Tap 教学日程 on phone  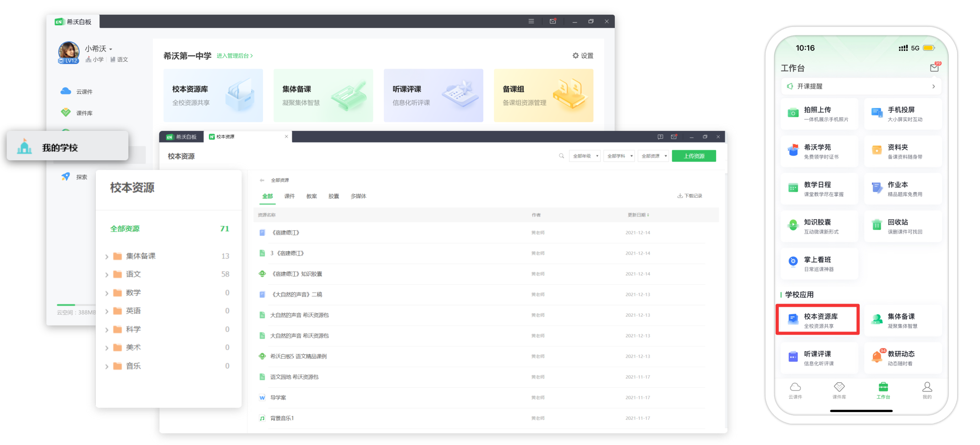(820, 189)
